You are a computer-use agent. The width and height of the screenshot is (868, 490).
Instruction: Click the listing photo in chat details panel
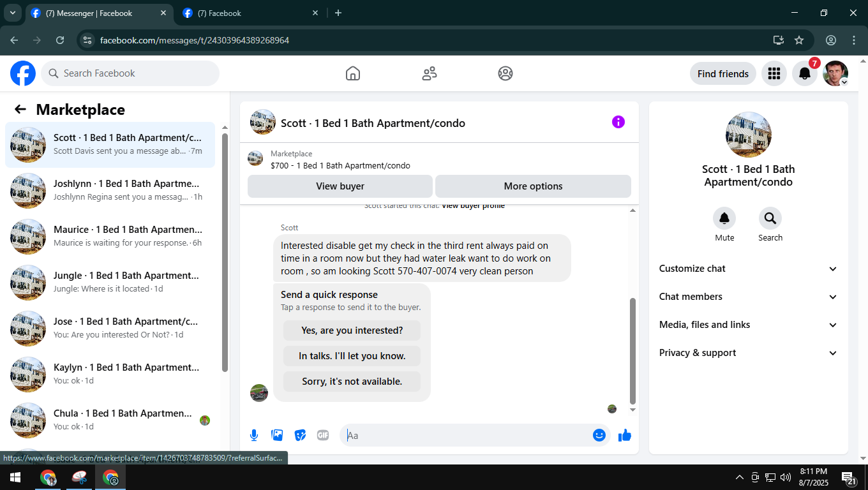click(x=749, y=135)
